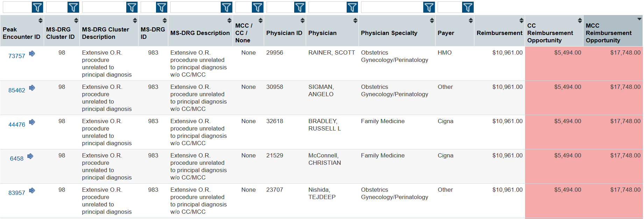644x219 pixels.
Task: Click filter funnel above MCC / CC / None column
Action: pyautogui.click(x=257, y=7)
